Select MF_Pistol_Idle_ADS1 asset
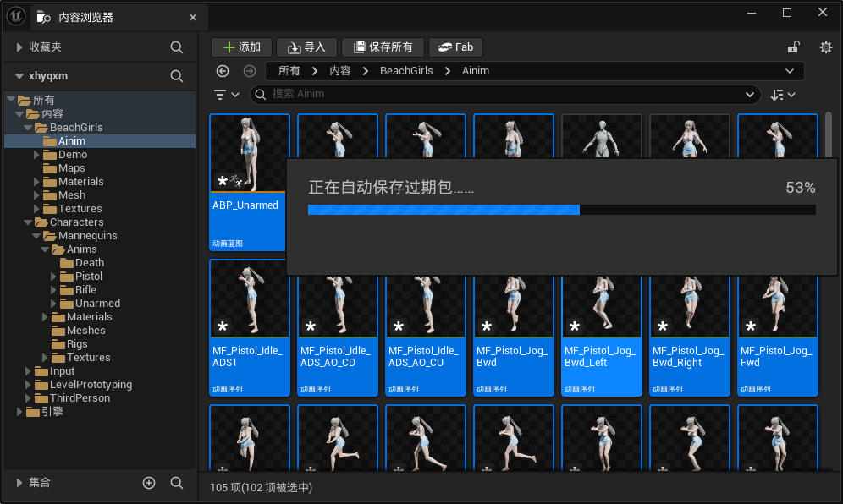The image size is (843, 504). (250, 328)
